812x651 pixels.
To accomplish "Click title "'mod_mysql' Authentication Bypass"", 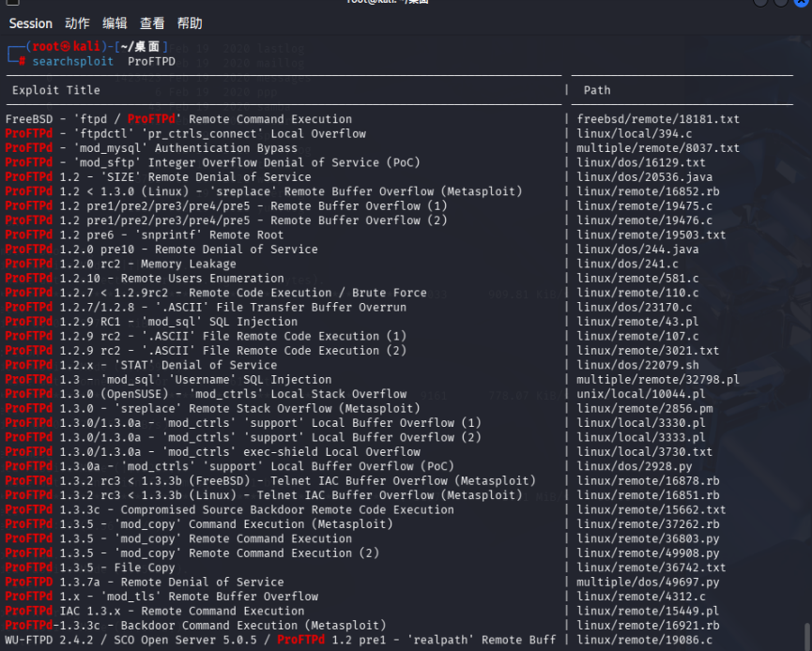I will [189, 148].
